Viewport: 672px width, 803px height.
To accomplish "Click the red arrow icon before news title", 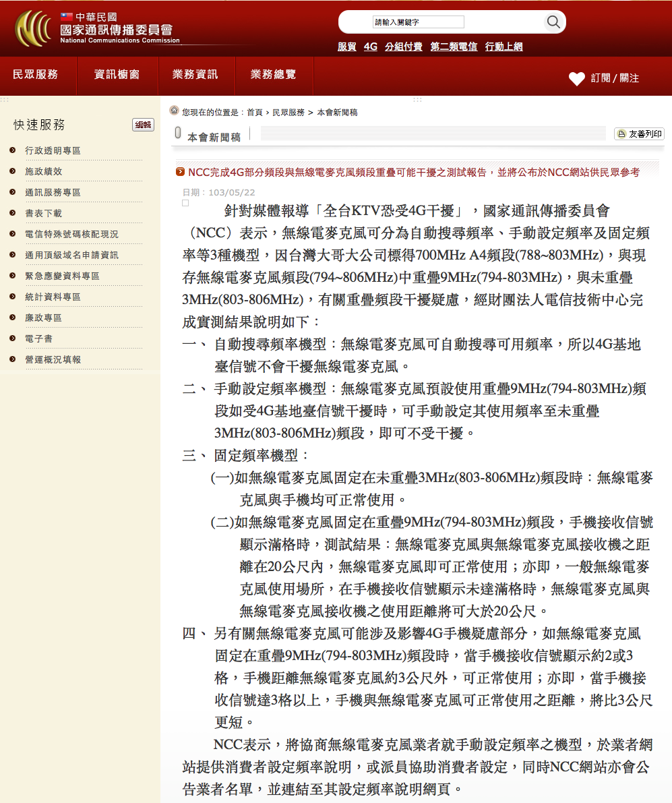I will pyautogui.click(x=180, y=172).
